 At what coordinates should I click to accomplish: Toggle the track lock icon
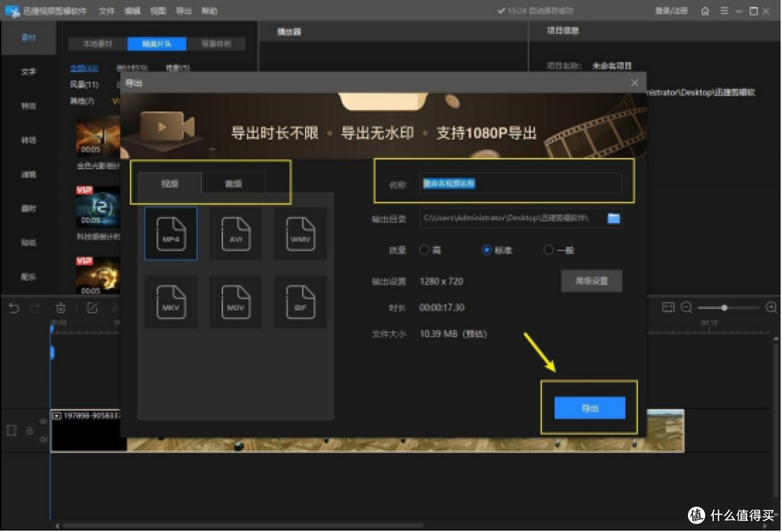coord(30,430)
